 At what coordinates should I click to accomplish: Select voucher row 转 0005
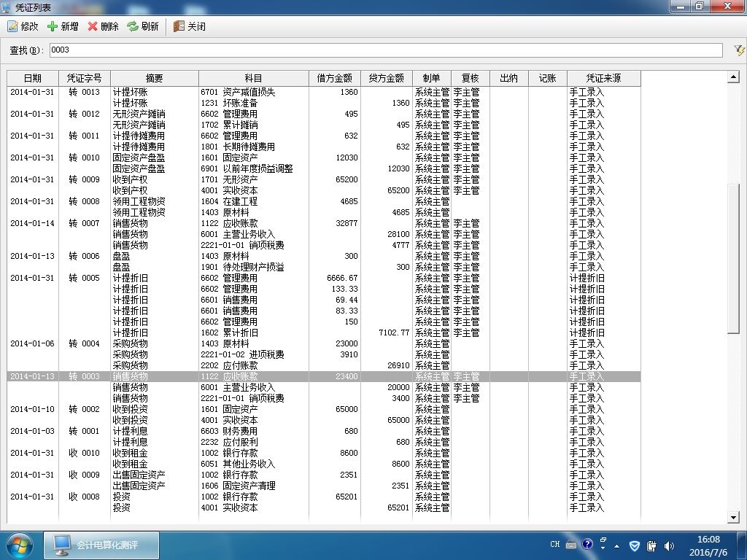(x=324, y=278)
